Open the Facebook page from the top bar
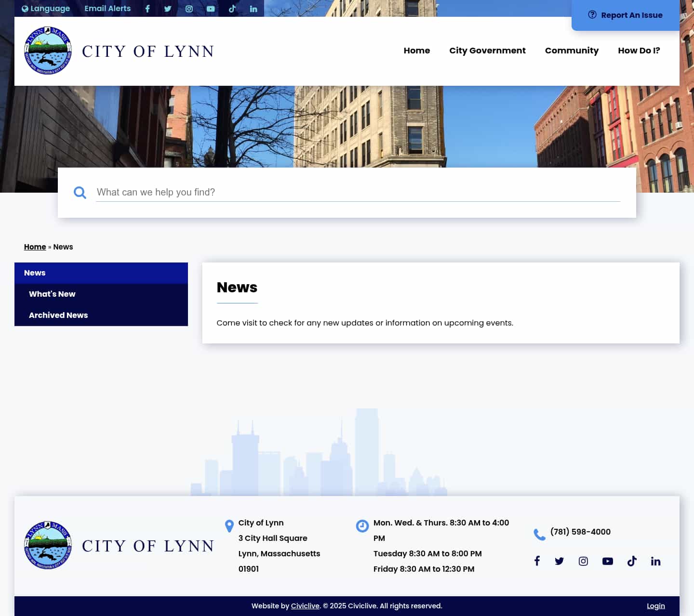The width and height of the screenshot is (694, 616). (147, 8)
